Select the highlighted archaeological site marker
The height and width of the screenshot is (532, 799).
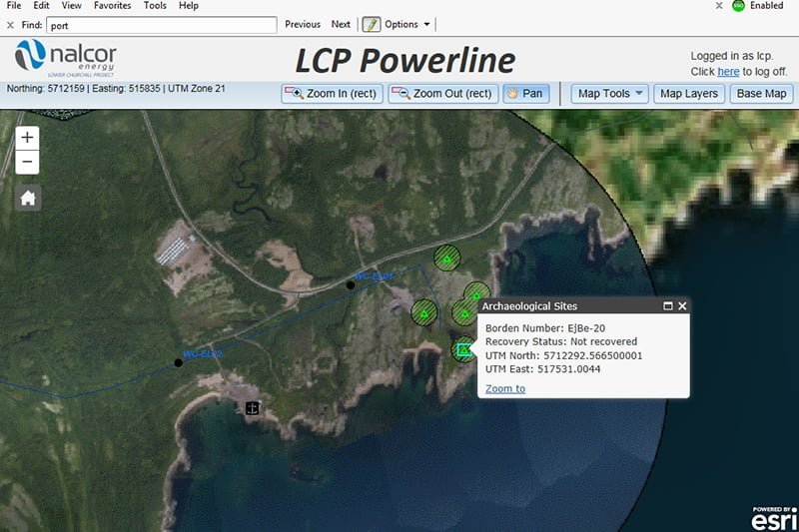coord(463,349)
